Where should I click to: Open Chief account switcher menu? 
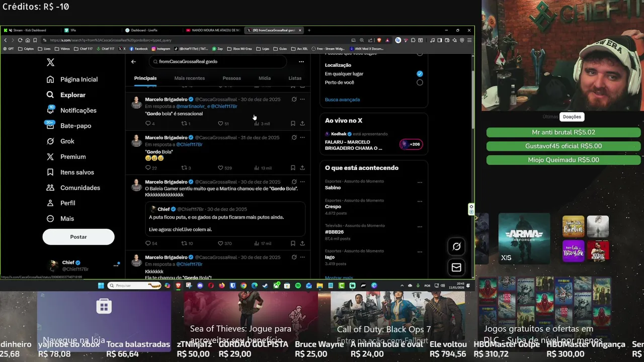click(x=83, y=265)
